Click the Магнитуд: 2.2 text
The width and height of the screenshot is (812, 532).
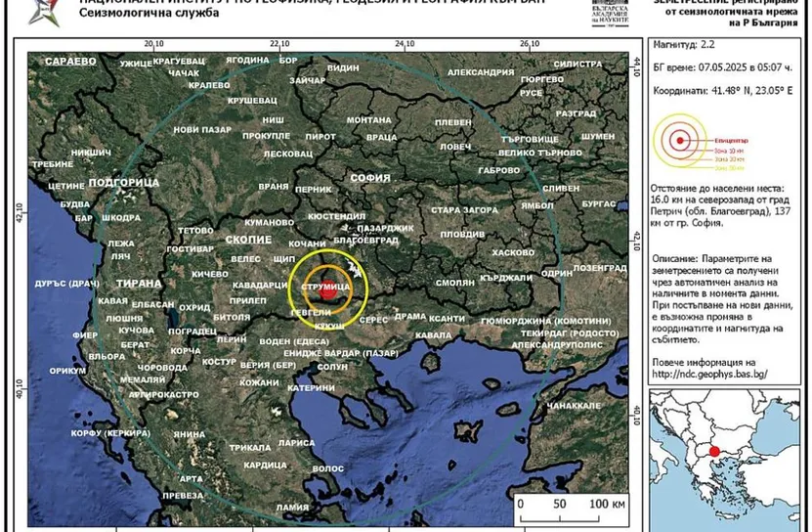[x=684, y=45]
